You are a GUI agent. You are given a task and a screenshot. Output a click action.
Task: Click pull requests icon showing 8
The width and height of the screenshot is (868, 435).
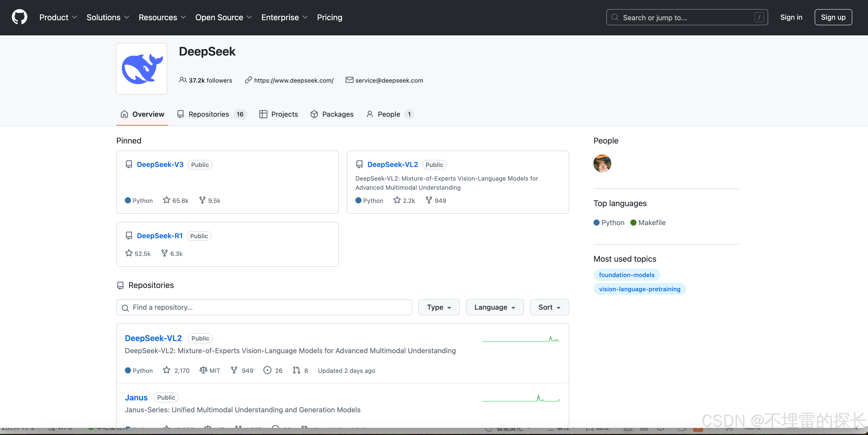click(x=296, y=370)
